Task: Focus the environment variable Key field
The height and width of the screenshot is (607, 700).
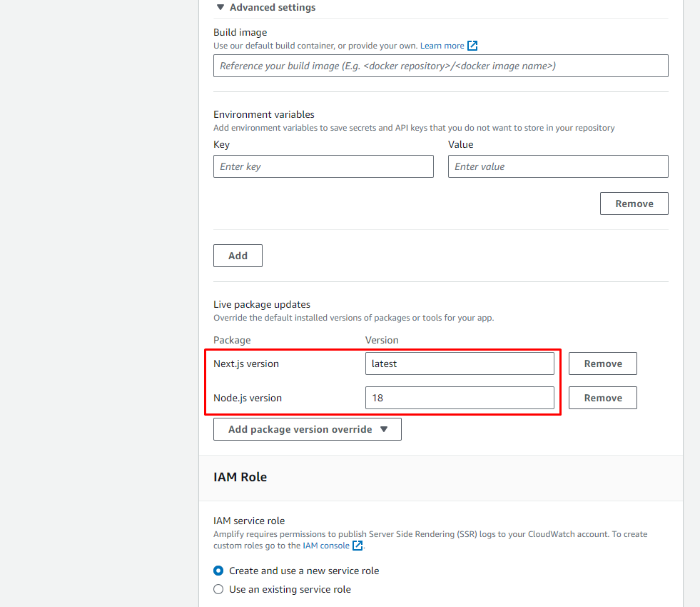Action: coord(323,166)
